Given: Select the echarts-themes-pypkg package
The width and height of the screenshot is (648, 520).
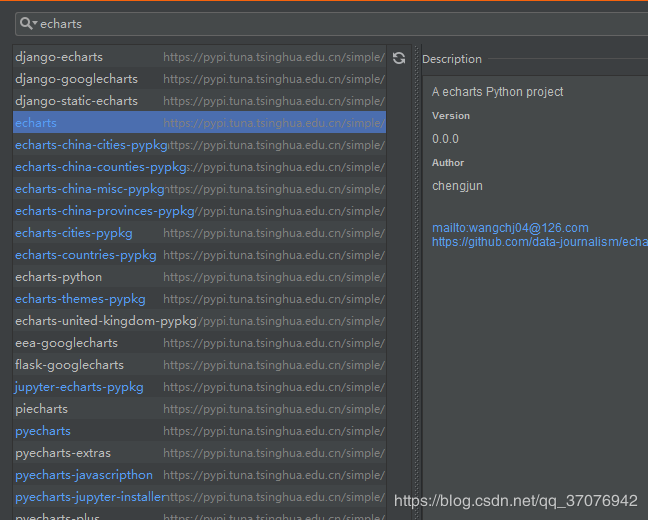Looking at the screenshot, I should [x=200, y=299].
